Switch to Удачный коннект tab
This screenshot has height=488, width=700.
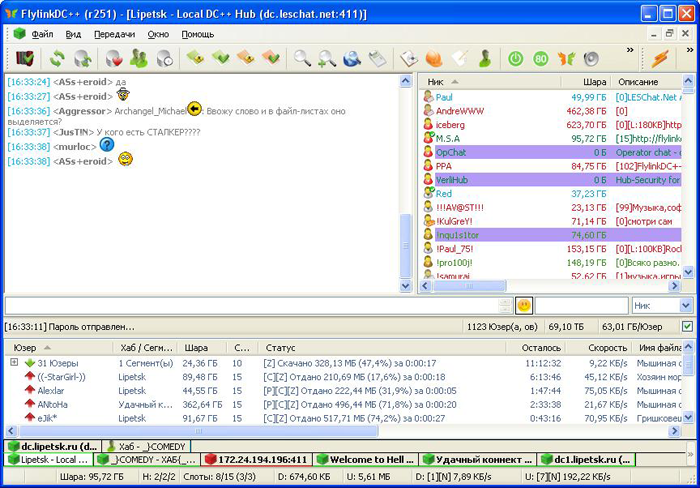[x=478, y=459]
